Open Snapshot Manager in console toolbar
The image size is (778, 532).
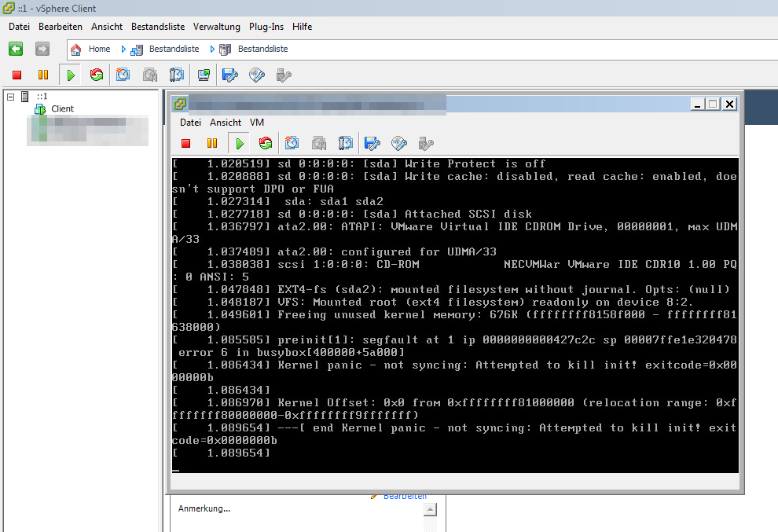pyautogui.click(x=345, y=144)
